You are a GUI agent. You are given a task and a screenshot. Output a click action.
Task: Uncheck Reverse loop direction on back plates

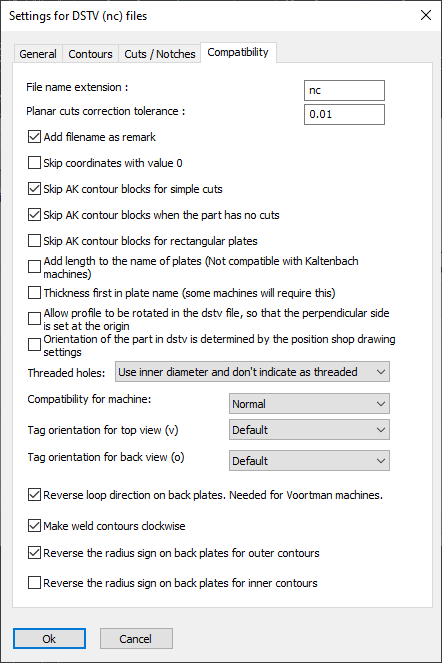[x=34, y=495]
